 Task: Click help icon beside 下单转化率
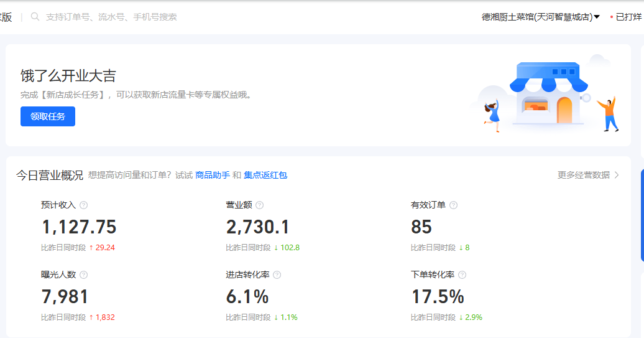pos(462,275)
